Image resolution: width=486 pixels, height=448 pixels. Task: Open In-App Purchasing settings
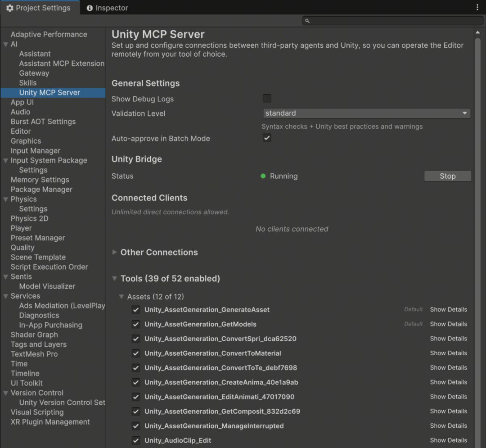coord(51,325)
